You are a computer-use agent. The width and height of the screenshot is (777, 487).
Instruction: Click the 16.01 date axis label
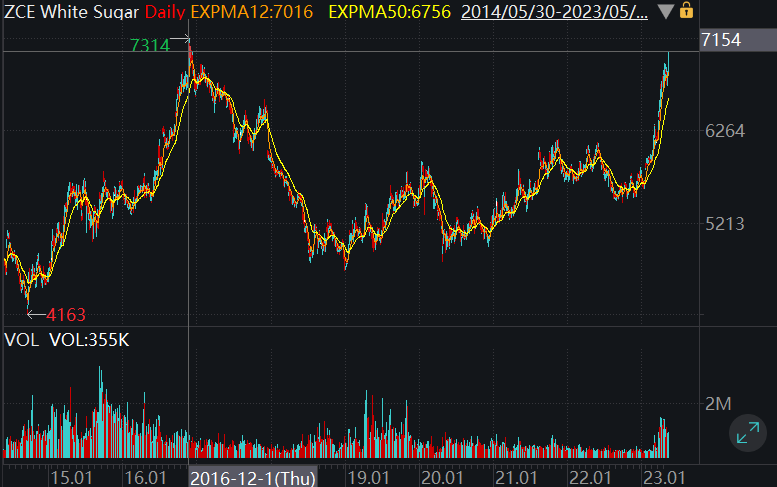(x=145, y=478)
